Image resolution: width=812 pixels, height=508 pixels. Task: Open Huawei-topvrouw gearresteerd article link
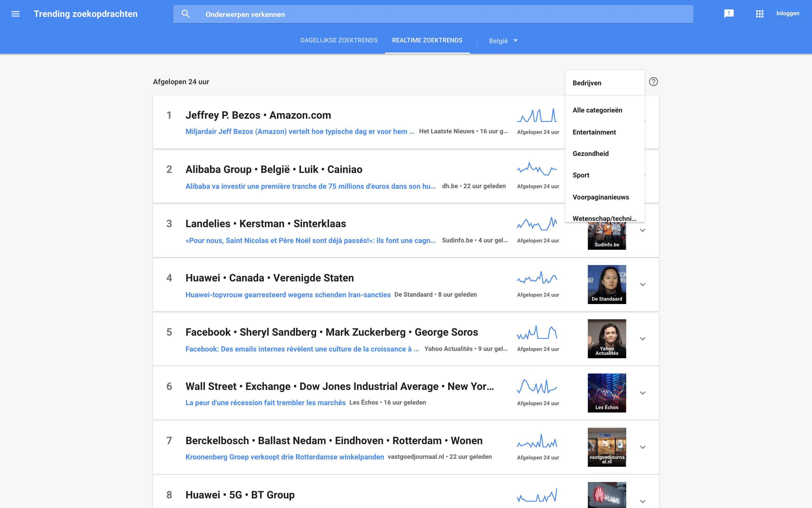click(x=288, y=295)
